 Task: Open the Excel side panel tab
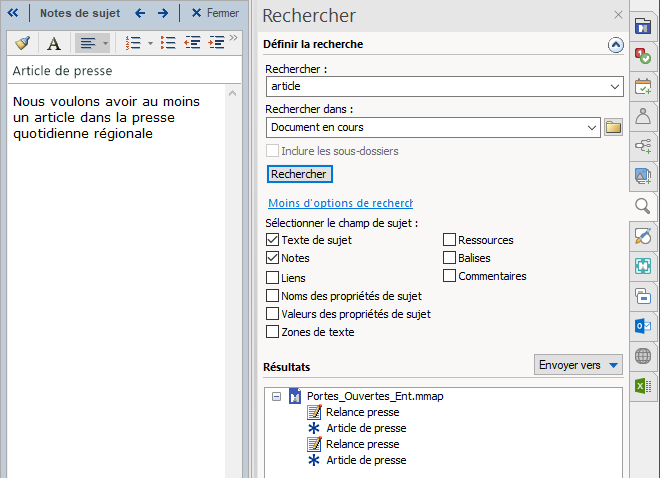click(643, 386)
